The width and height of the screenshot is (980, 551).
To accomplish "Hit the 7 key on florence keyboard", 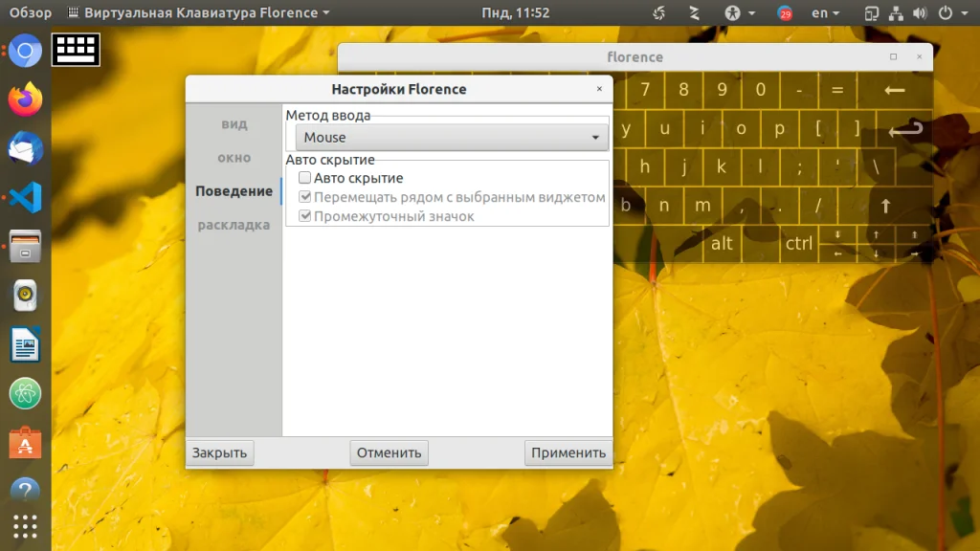I will click(x=645, y=90).
